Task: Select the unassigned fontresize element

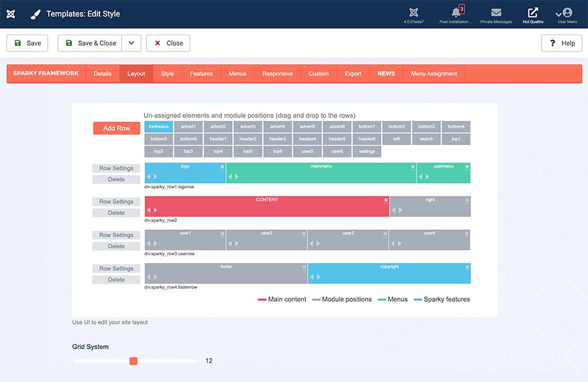Action: tap(159, 127)
